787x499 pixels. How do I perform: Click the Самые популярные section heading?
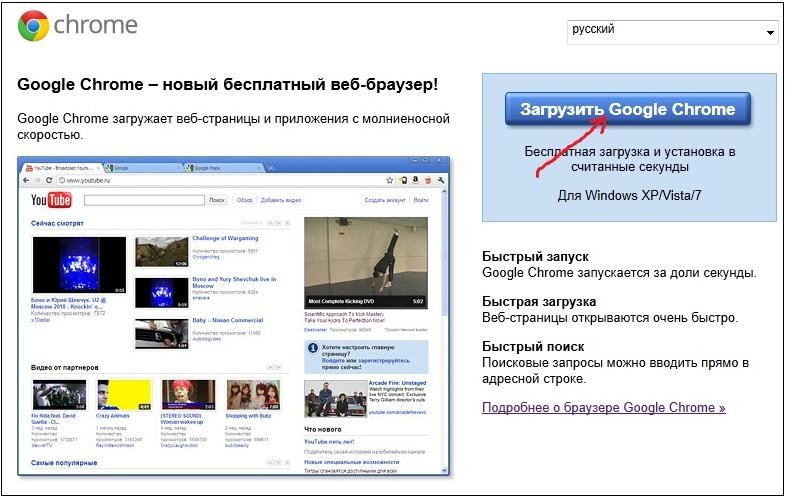point(64,463)
